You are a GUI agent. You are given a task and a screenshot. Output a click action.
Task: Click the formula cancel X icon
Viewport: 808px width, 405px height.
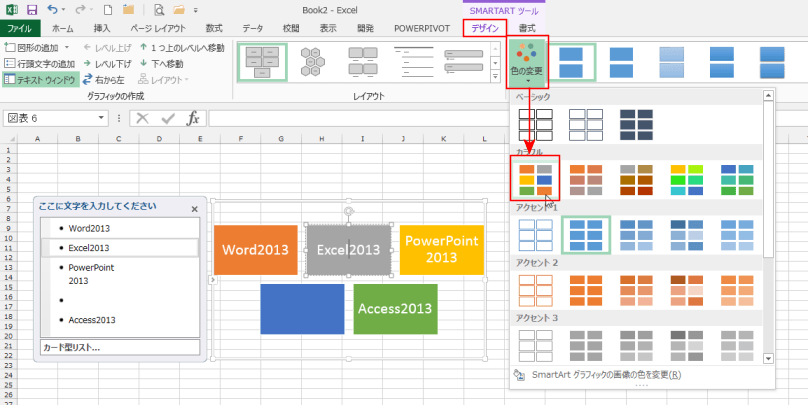point(143,119)
